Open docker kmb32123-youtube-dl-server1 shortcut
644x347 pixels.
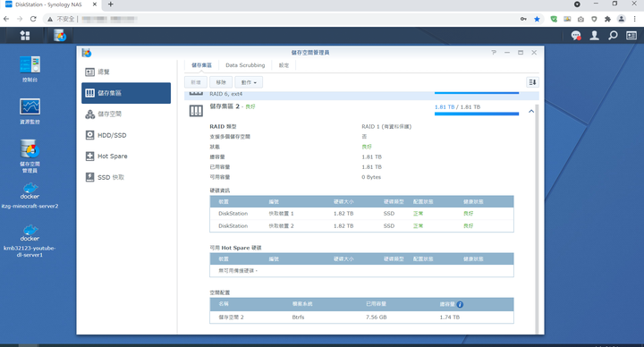pos(30,241)
